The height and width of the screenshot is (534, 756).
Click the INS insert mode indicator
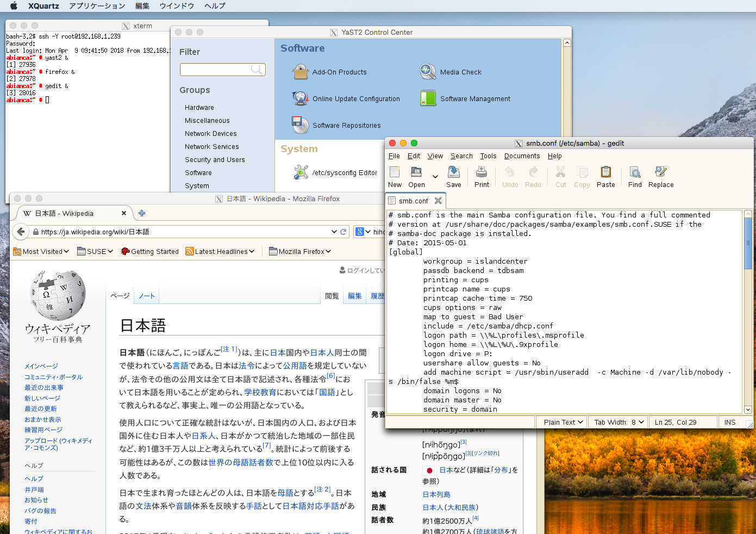(730, 422)
